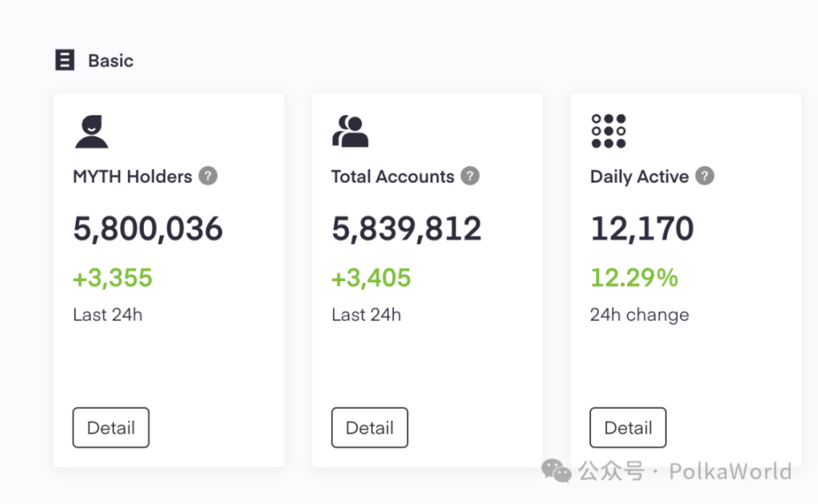The width and height of the screenshot is (818, 504).
Task: Click the green 12.29% change figure
Action: tap(635, 278)
